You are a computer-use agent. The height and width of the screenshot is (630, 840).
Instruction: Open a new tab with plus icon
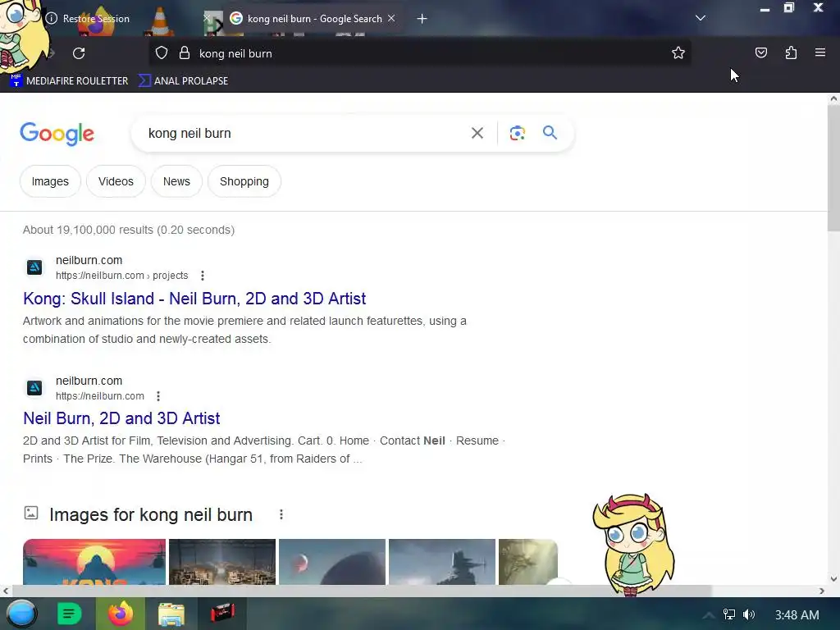[422, 19]
